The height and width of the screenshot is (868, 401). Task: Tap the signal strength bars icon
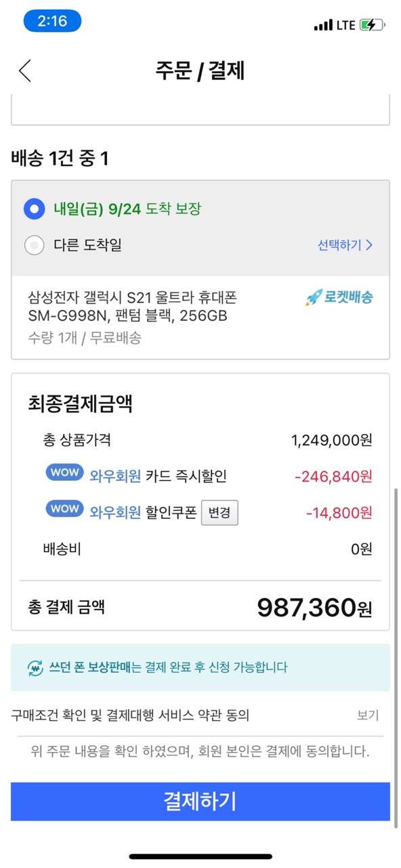(x=324, y=26)
